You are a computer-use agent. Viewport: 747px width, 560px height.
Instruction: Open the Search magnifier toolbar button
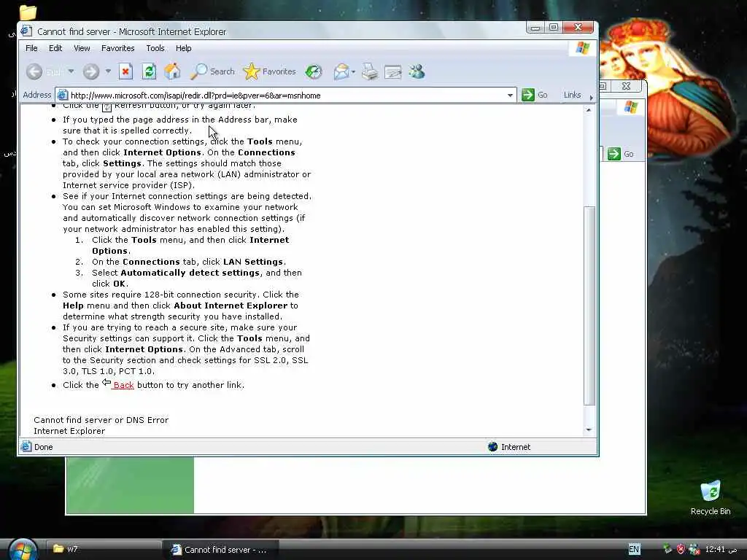[x=212, y=71]
